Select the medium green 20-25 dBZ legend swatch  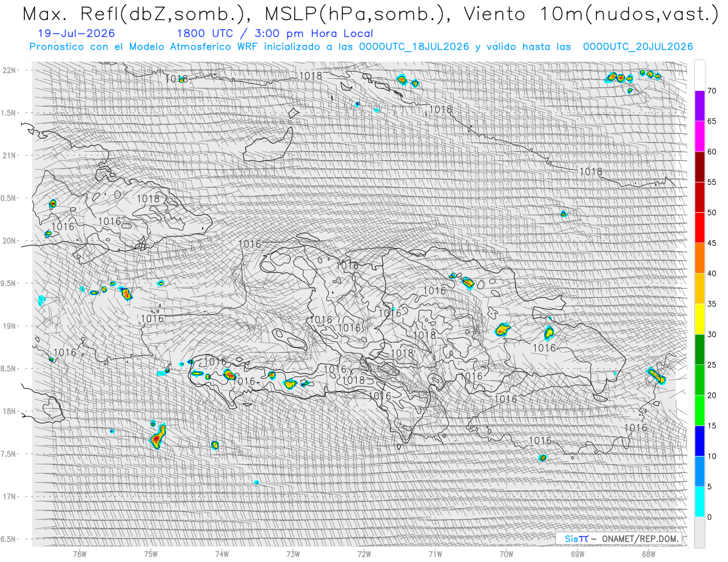click(699, 380)
